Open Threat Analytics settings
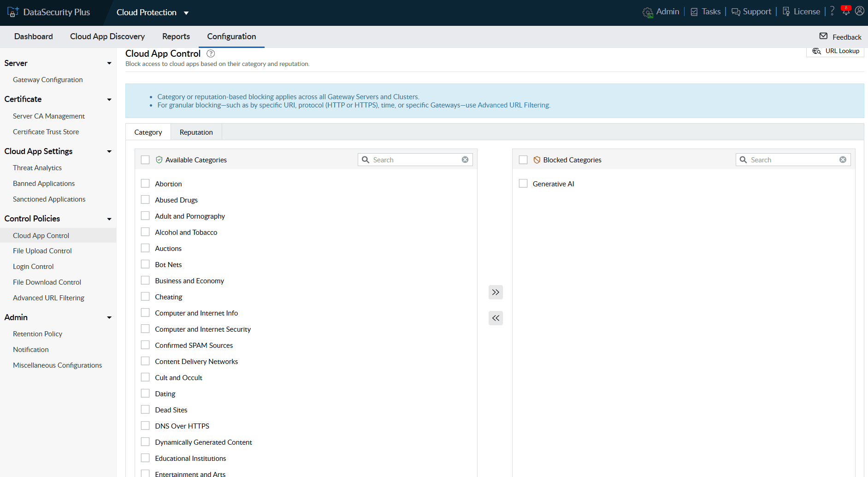The width and height of the screenshot is (868, 477). [37, 168]
